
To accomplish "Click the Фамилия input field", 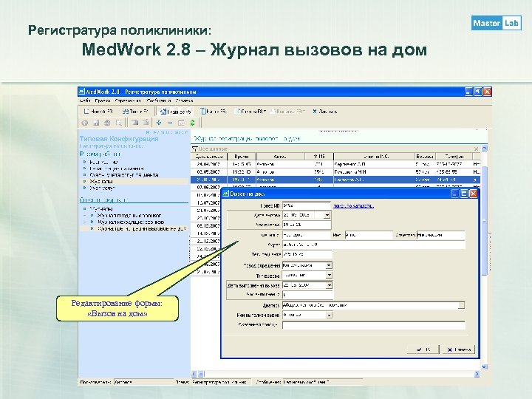I will pyautogui.click(x=307, y=235).
